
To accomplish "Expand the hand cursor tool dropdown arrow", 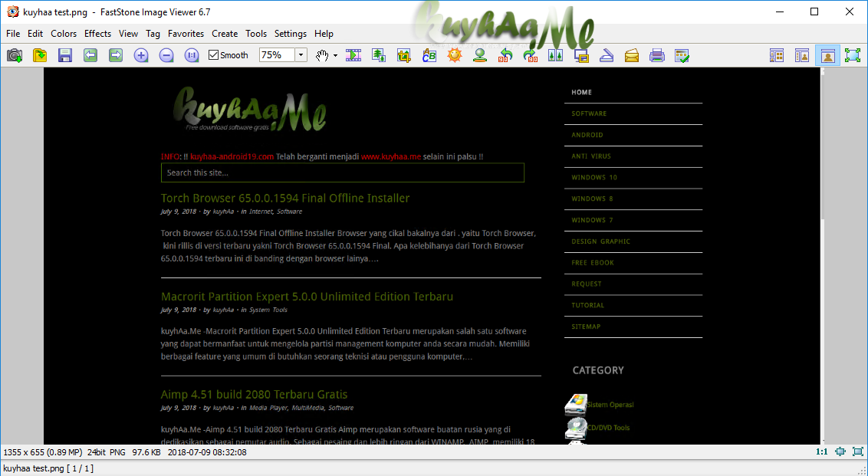I will coord(335,55).
